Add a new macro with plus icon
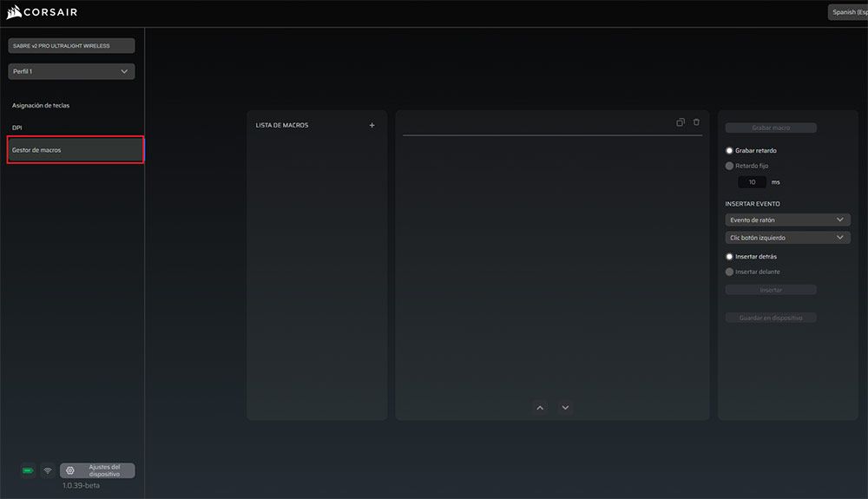Screen dimensions: 868x499 [x=372, y=126]
